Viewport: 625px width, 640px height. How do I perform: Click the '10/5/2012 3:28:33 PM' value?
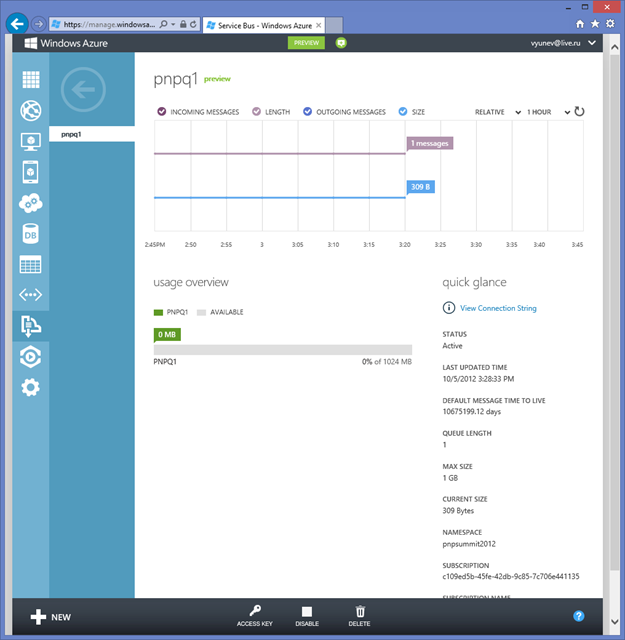point(478,379)
